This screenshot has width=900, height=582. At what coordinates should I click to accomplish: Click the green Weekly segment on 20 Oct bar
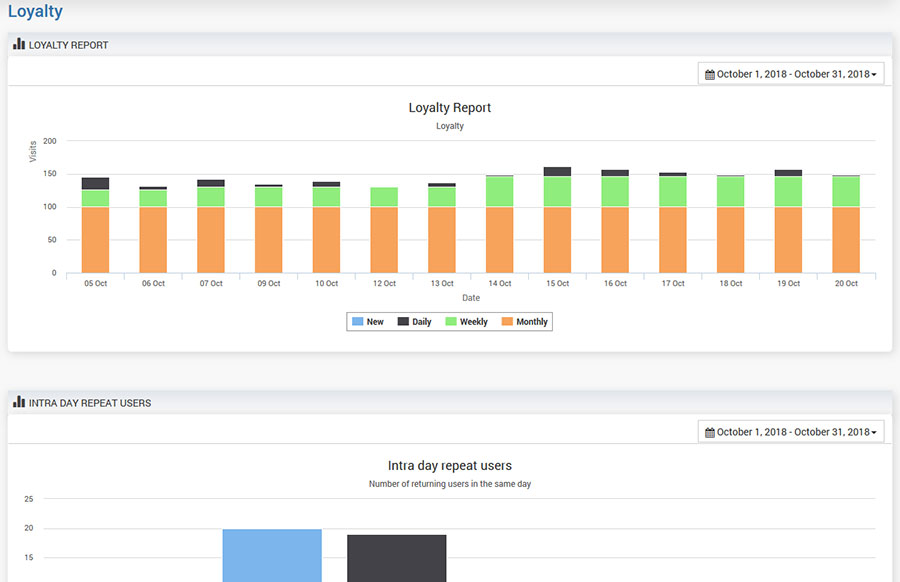pyautogui.click(x=846, y=192)
